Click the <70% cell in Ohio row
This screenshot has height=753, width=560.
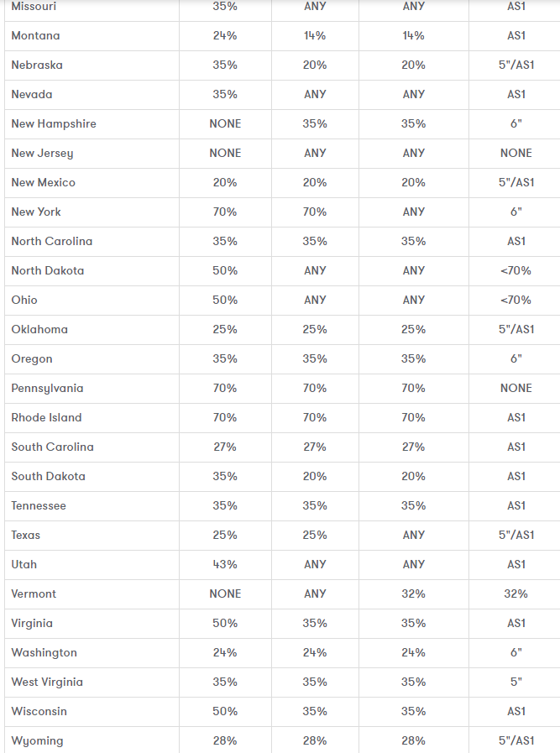(x=516, y=301)
